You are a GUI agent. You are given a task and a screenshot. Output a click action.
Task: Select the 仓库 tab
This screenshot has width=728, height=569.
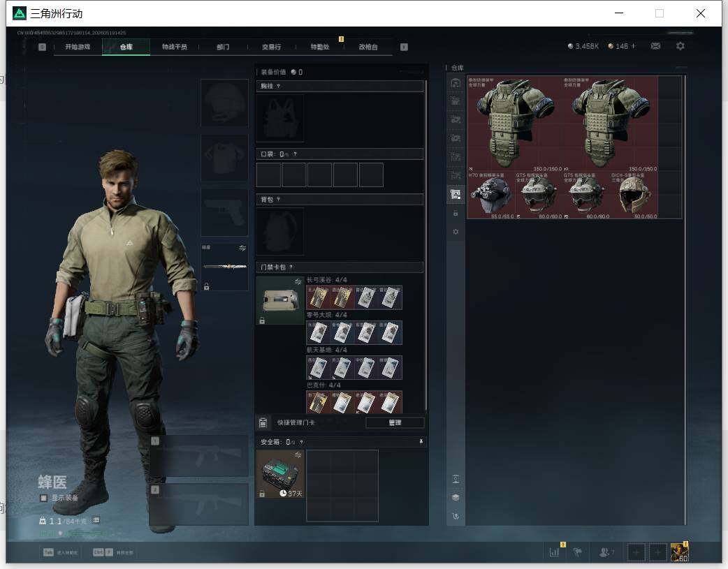coord(126,47)
